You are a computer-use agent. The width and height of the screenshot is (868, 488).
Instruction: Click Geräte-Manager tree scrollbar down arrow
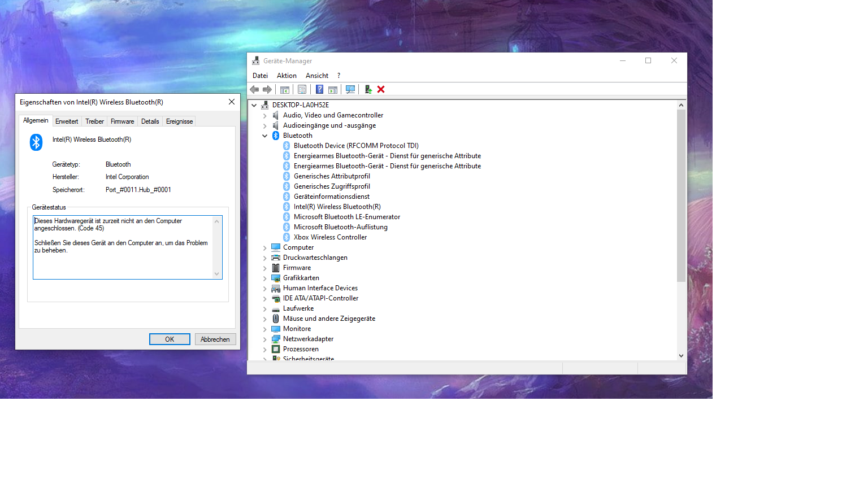pos(681,355)
